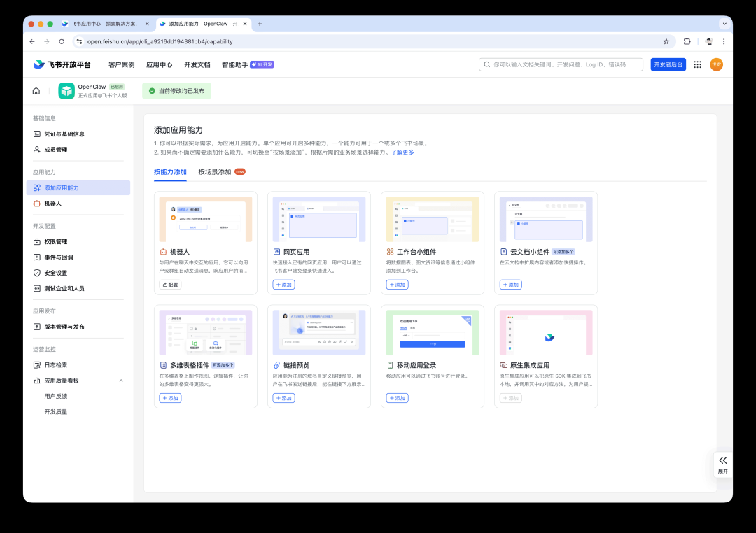Image resolution: width=756 pixels, height=533 pixels.
Task: Open 应用中心 in top navigation
Action: pos(159,64)
